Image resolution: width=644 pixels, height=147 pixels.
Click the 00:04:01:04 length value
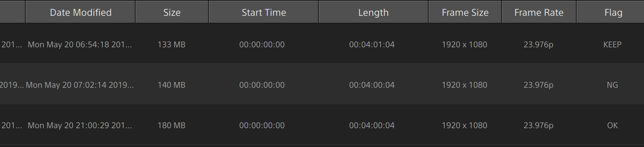(x=372, y=44)
